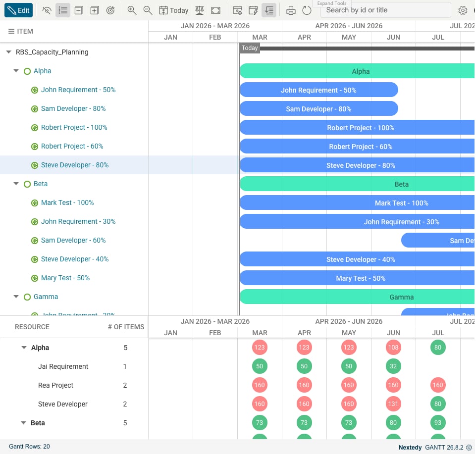
Task: Toggle the tree list view icon
Action: pyautogui.click(x=63, y=10)
